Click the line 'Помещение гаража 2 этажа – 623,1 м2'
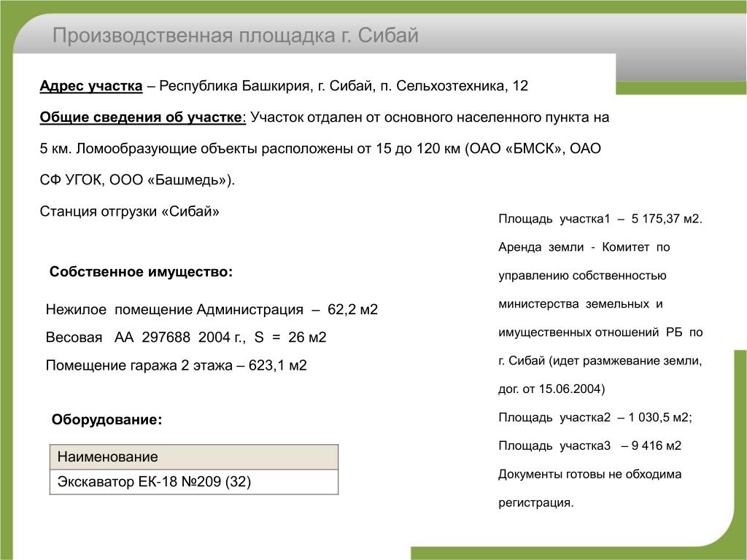747x560 pixels. [177, 365]
